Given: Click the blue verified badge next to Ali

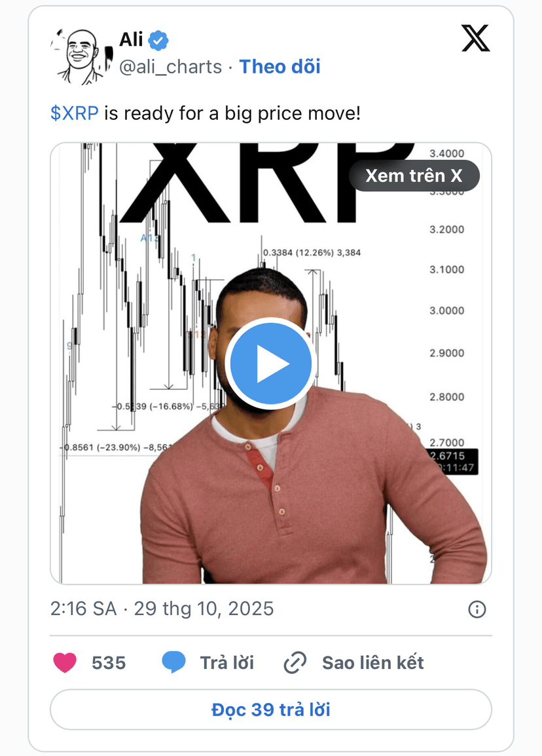Looking at the screenshot, I should pos(158,40).
